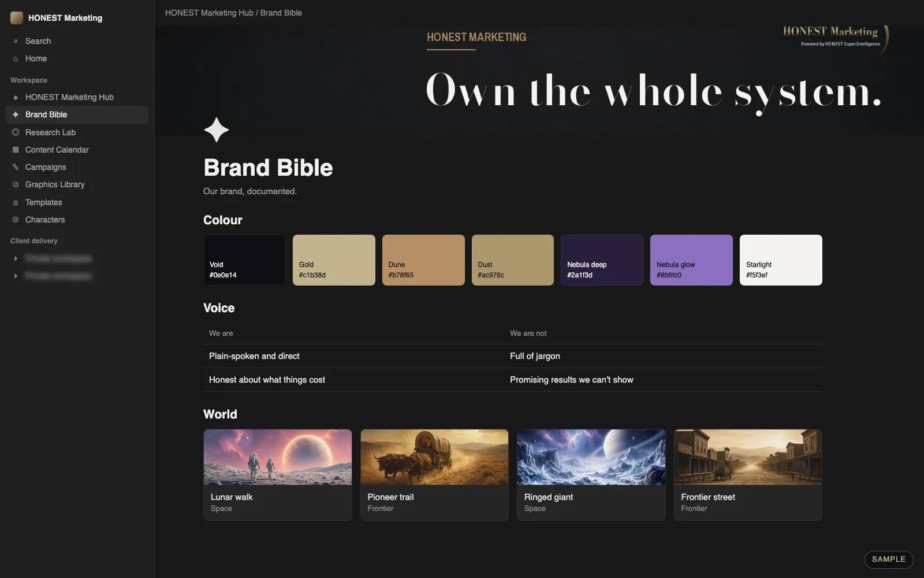This screenshot has height=578, width=924.
Task: Click HONEST Marketing Hub in the breadcrumb
Action: [x=209, y=13]
